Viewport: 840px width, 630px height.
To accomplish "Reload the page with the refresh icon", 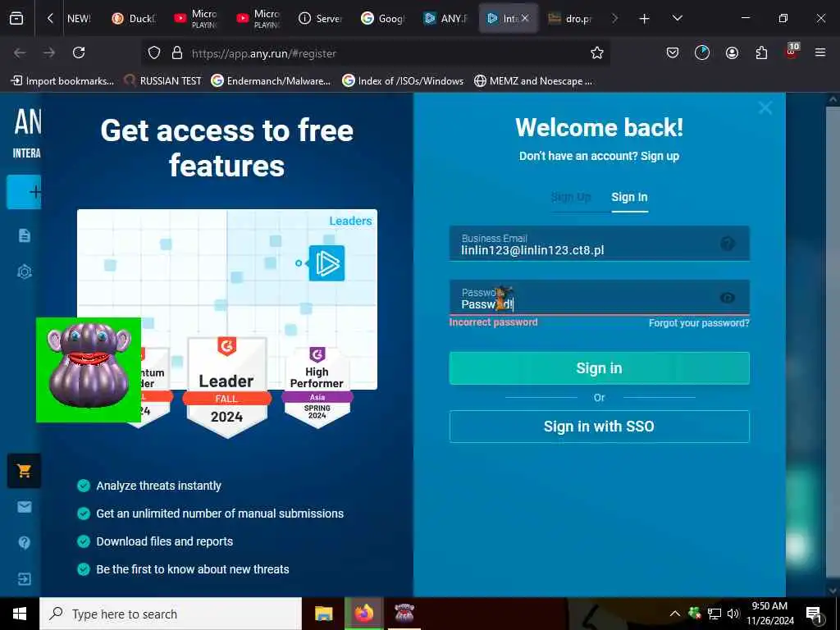I will tap(79, 52).
